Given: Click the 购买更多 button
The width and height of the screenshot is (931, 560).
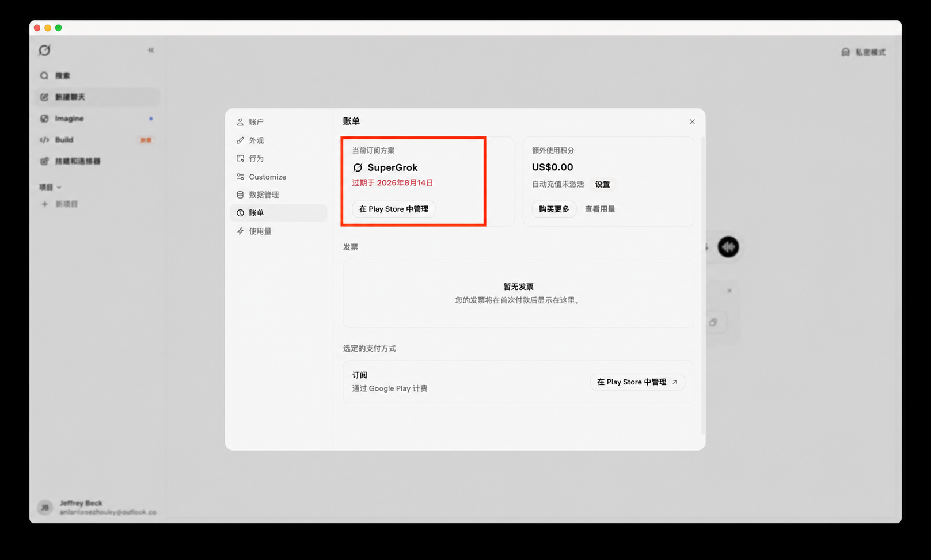Looking at the screenshot, I should [x=554, y=209].
